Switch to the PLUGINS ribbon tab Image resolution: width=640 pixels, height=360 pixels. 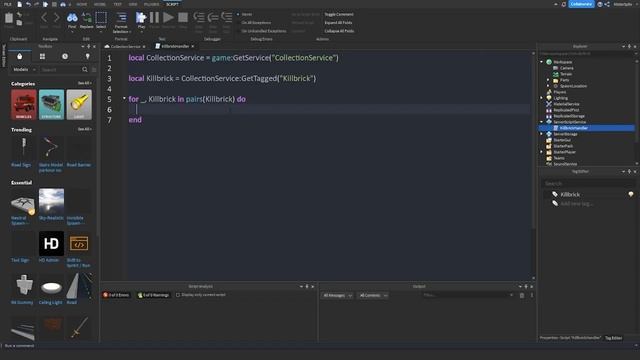tap(151, 4)
